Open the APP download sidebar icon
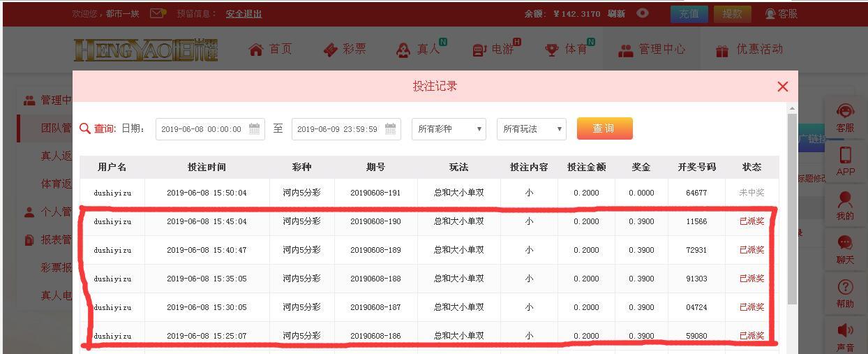 pyautogui.click(x=845, y=161)
